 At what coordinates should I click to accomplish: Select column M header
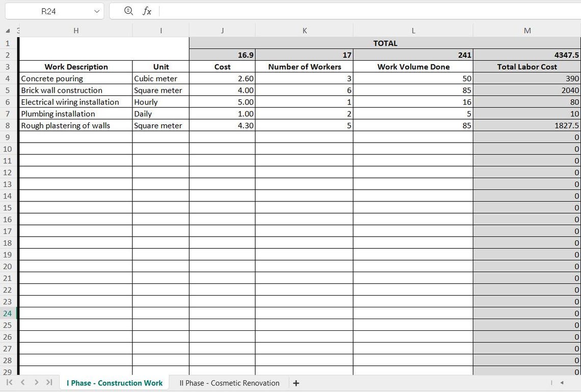pos(527,30)
